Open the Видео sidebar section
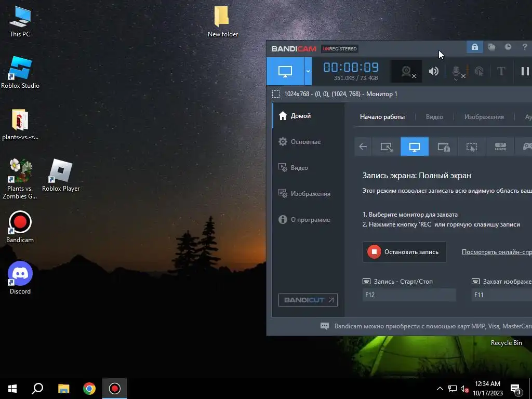The height and width of the screenshot is (399, 532). (x=308, y=168)
